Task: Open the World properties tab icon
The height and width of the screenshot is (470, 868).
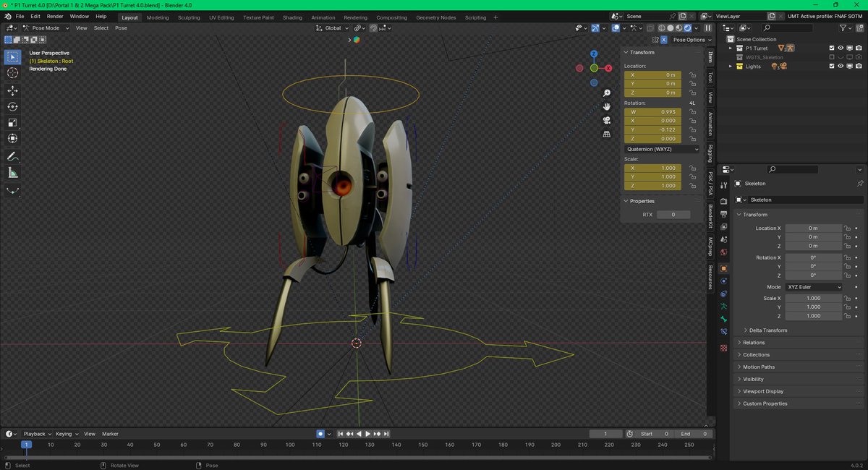Action: (724, 252)
